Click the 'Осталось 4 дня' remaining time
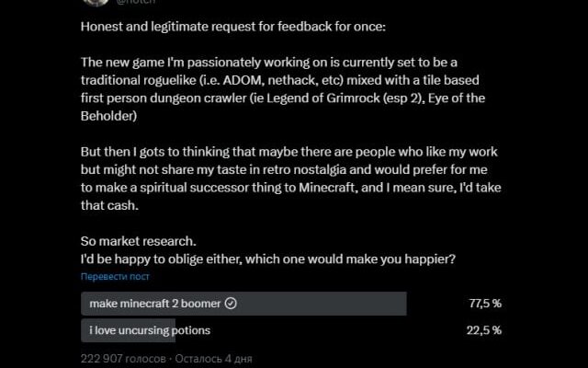The image size is (588, 368). 214,358
